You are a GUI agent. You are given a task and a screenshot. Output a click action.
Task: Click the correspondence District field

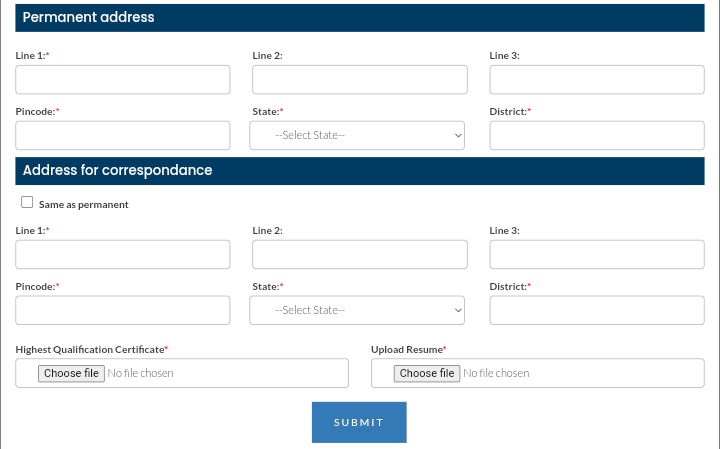597,310
